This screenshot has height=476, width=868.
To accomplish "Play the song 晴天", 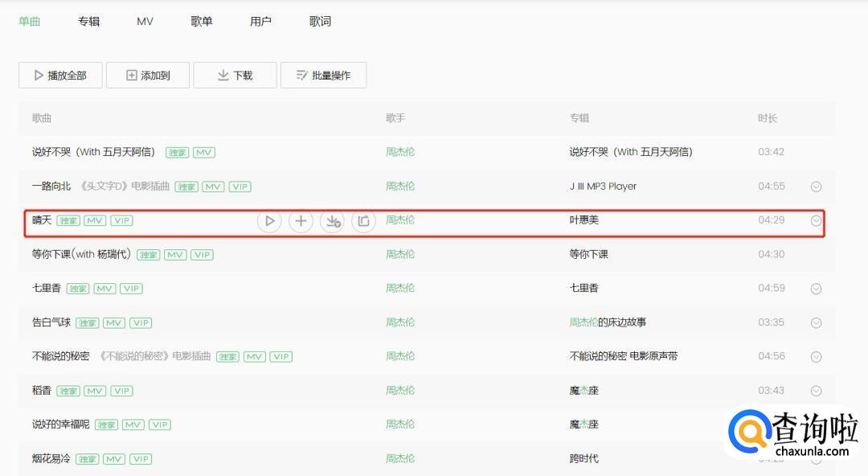I will click(x=269, y=220).
